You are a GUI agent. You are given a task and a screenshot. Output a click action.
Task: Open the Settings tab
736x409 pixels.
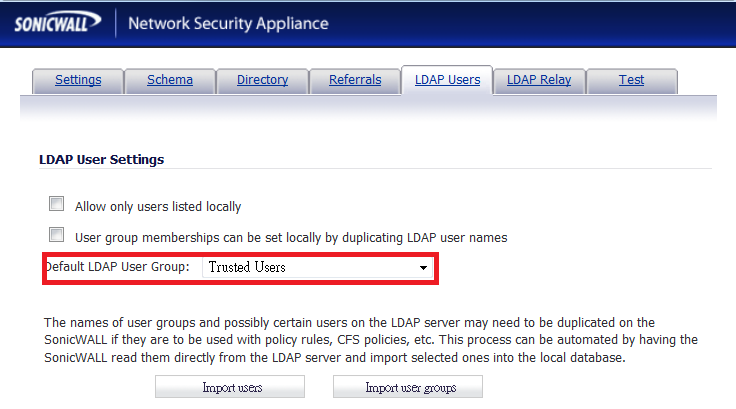coord(78,80)
